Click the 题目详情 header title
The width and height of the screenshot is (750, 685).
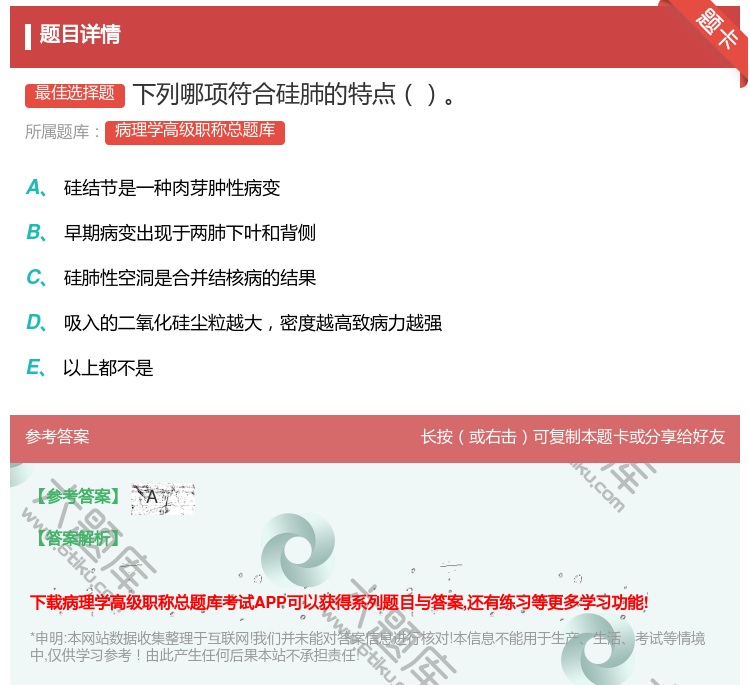click(x=80, y=34)
